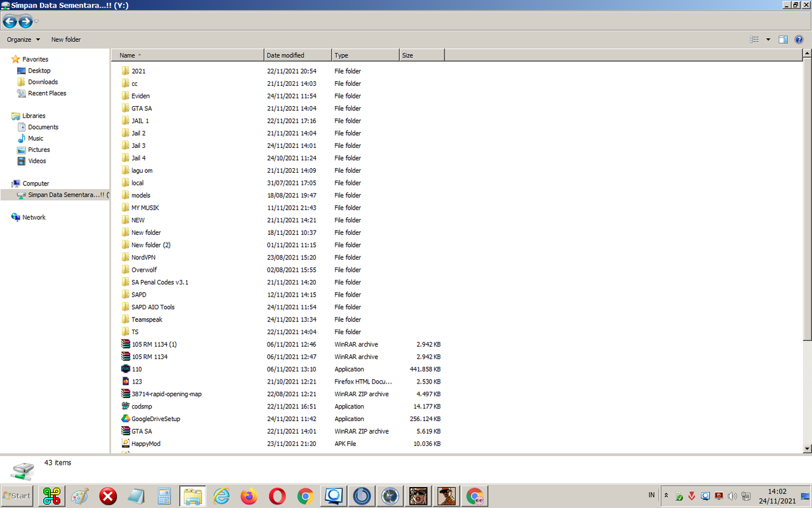This screenshot has width=812, height=508.
Task: Select the SA Penal Codes v3.1 folder name
Action: pyautogui.click(x=160, y=282)
